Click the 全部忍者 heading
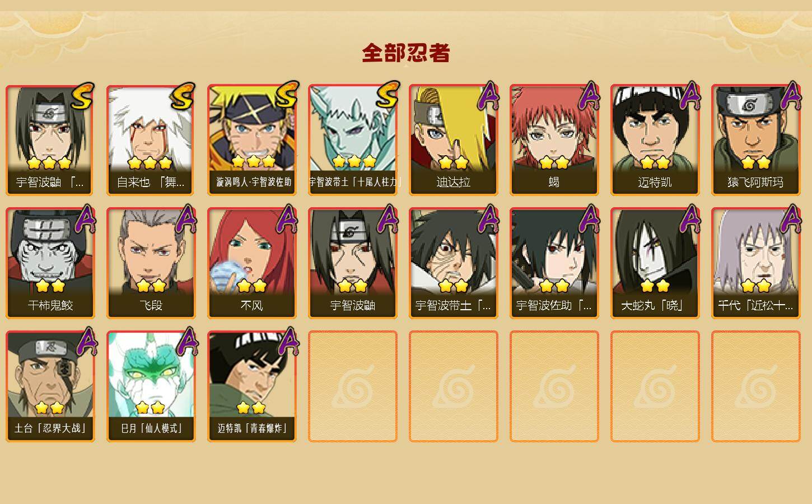Image resolution: width=812 pixels, height=504 pixels. pos(406,53)
